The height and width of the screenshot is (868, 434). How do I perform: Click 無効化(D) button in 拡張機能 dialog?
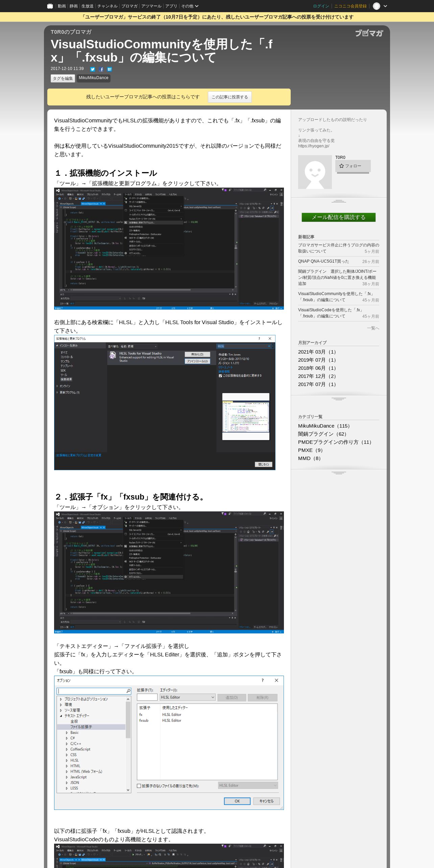(197, 354)
